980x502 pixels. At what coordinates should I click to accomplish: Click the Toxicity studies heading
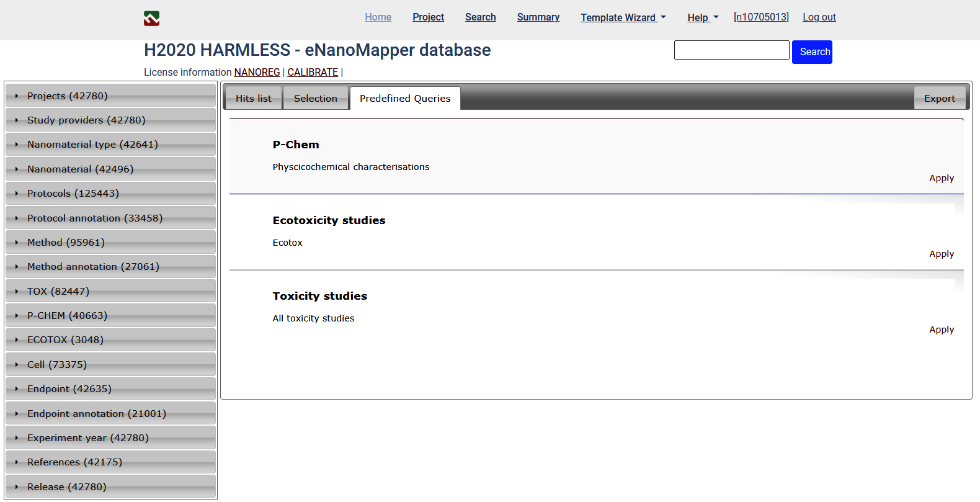319,296
